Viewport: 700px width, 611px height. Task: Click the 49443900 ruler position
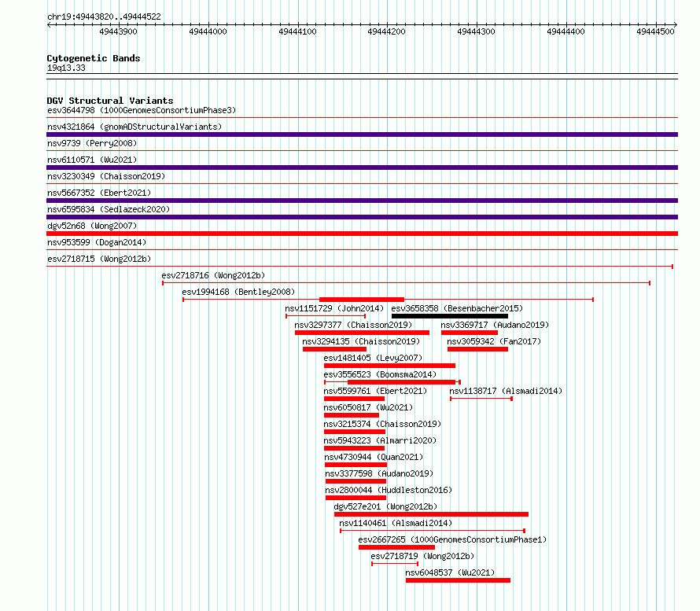click(x=118, y=31)
